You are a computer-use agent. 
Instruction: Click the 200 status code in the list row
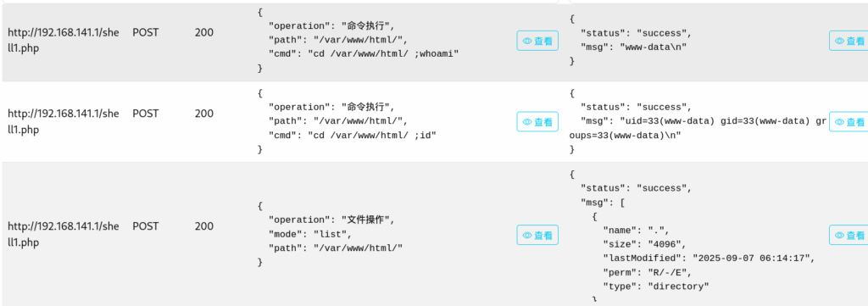click(x=203, y=226)
